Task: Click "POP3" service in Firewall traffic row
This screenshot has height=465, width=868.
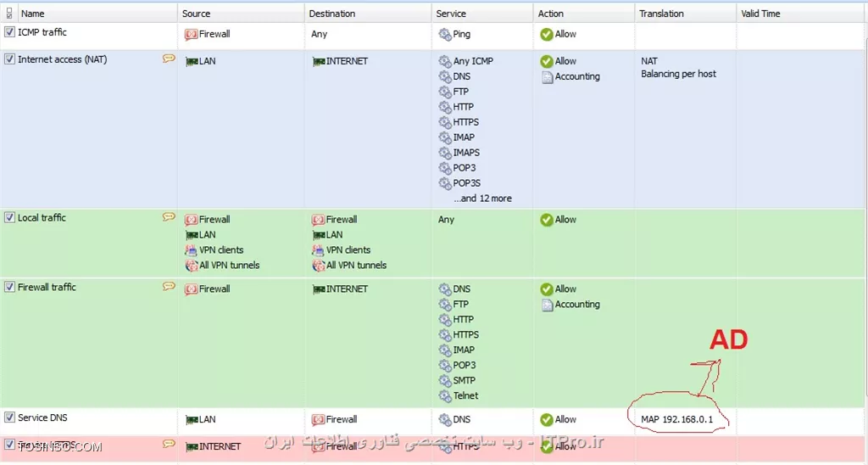Action: tap(464, 365)
